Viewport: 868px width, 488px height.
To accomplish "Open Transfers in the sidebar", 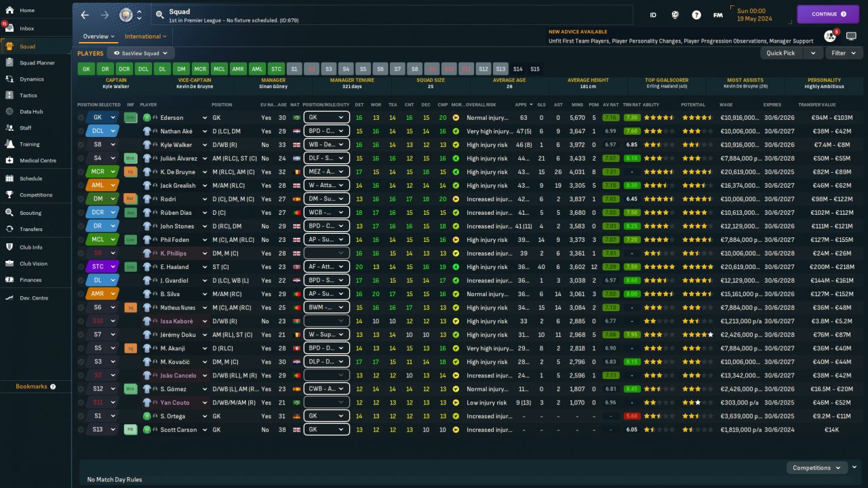I will tap(31, 229).
